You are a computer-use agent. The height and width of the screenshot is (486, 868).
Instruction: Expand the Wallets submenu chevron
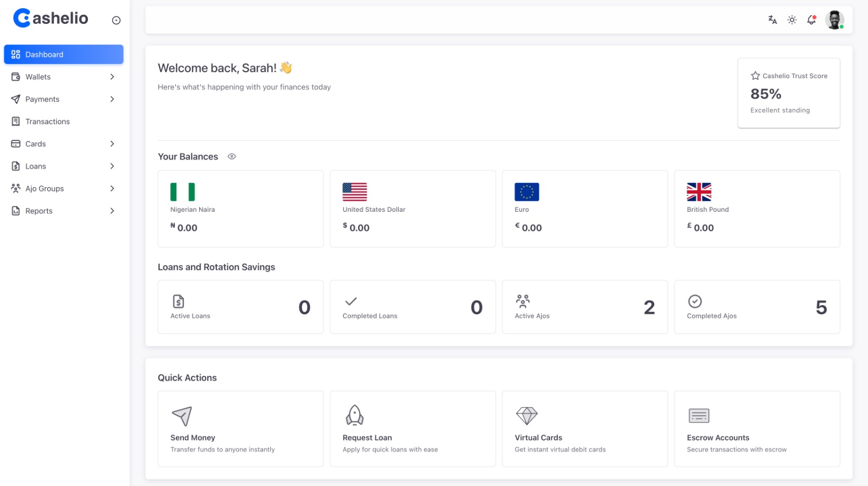pyautogui.click(x=112, y=77)
